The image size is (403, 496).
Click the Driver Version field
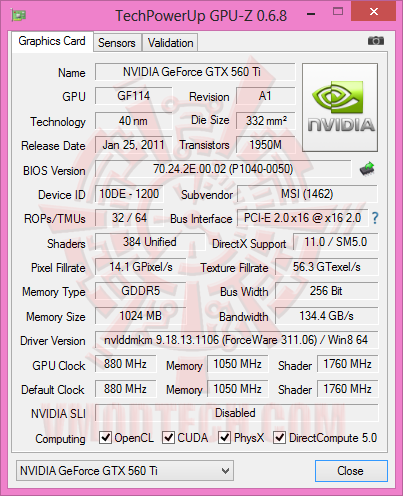pos(236,340)
